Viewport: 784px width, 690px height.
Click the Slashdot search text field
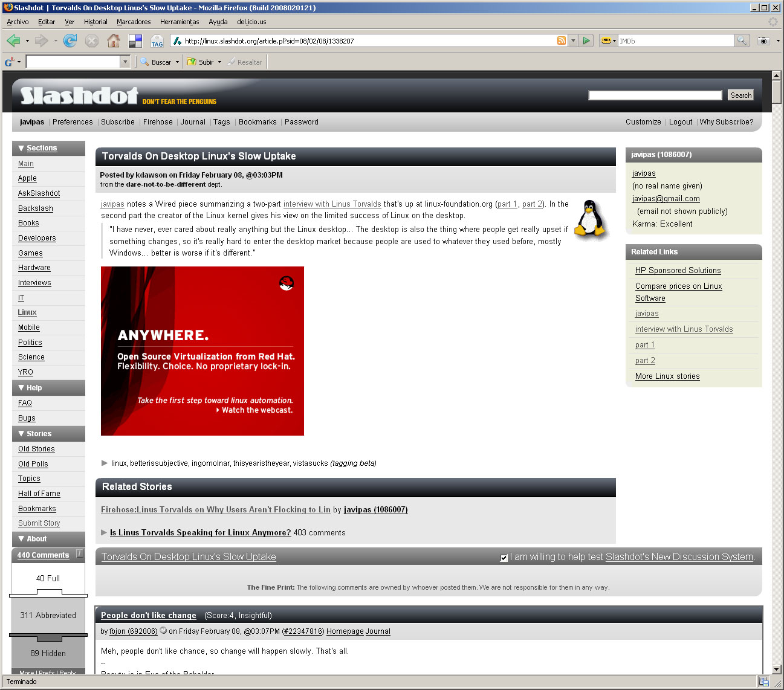[655, 95]
